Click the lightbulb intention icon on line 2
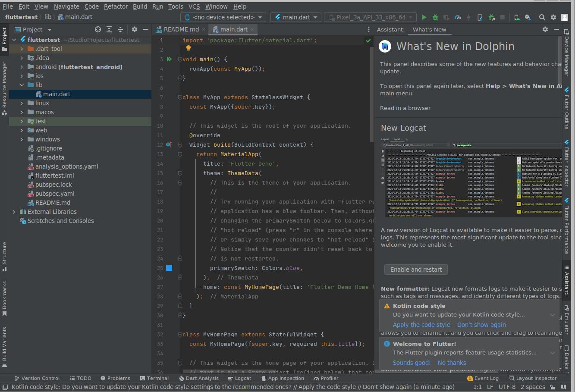This screenshot has width=575, height=392. (x=189, y=49)
